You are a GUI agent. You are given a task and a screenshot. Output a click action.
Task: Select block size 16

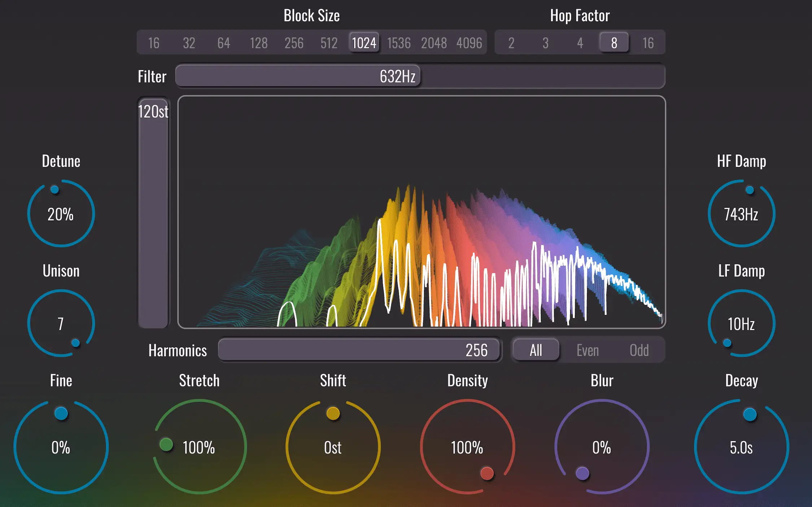pos(154,43)
